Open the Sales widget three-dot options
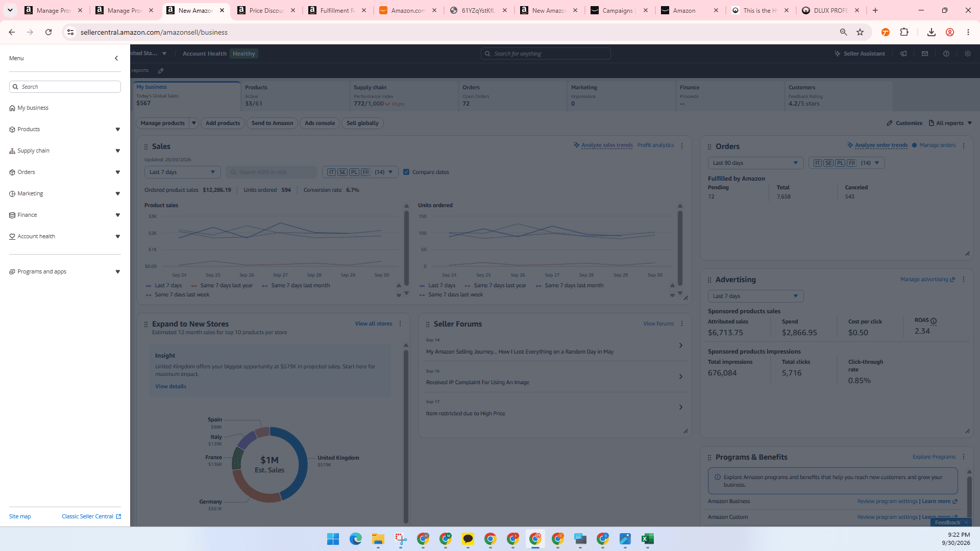This screenshot has width=980, height=551. tap(682, 146)
